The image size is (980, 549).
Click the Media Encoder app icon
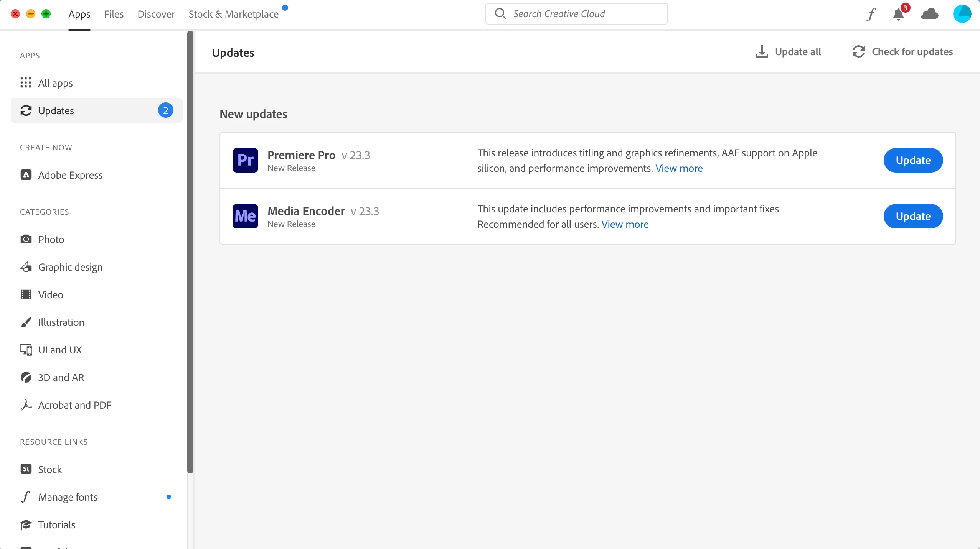pyautogui.click(x=245, y=216)
